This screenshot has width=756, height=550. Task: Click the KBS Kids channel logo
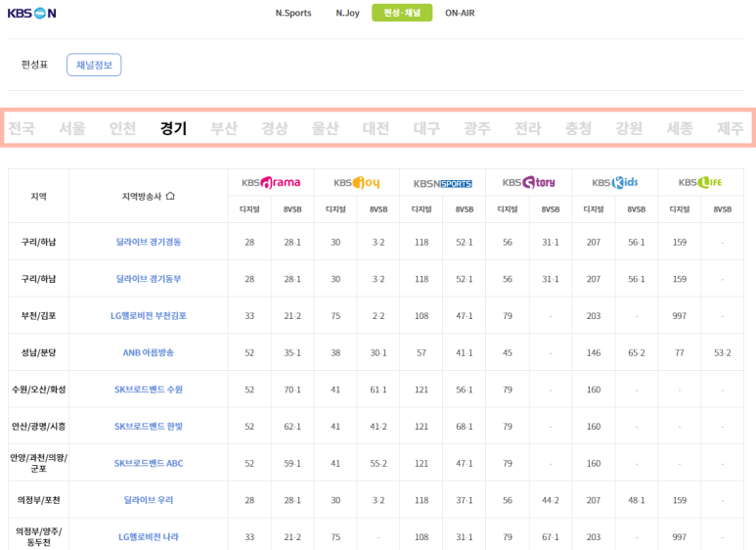615,182
